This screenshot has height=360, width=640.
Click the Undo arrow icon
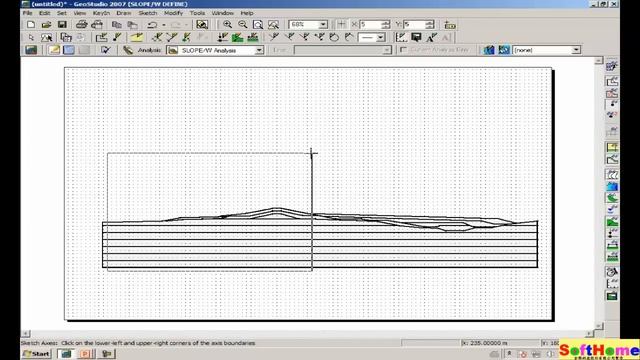[x=152, y=24]
